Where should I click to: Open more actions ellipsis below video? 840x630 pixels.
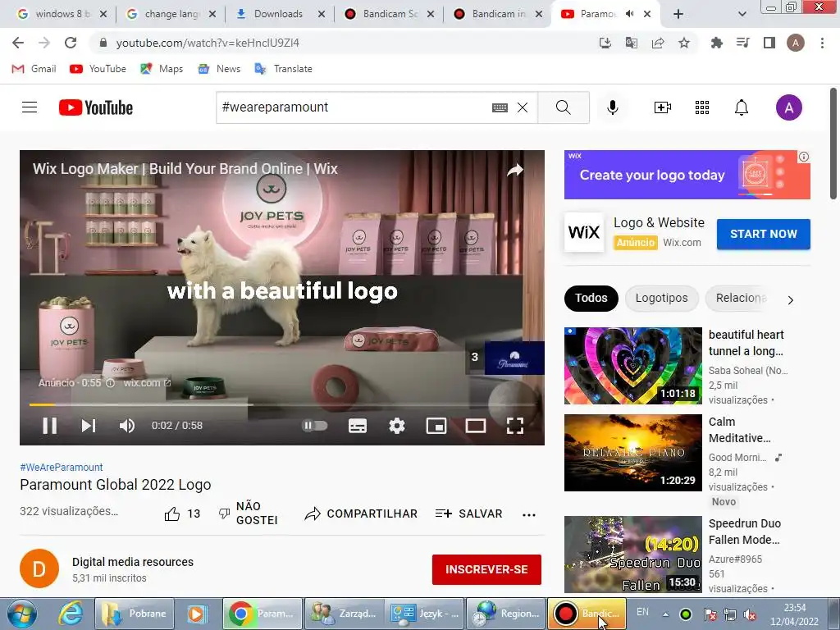(529, 515)
